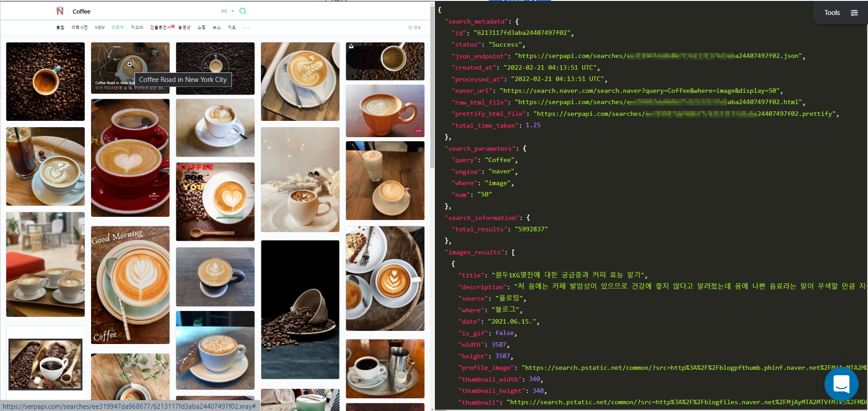Screen dimensions: 868x411
Task: Switch to the 이미지 tab
Action: 117,28
